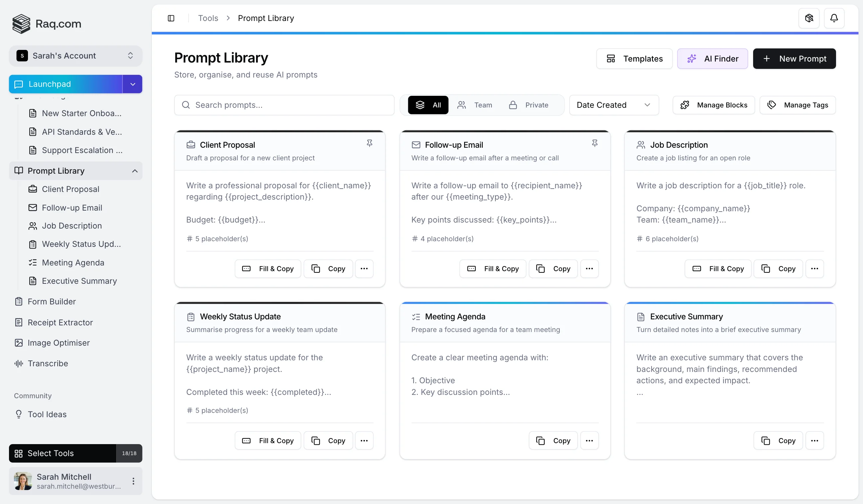The width and height of the screenshot is (863, 504).
Task: Click Tools in the breadcrumb
Action: point(208,18)
